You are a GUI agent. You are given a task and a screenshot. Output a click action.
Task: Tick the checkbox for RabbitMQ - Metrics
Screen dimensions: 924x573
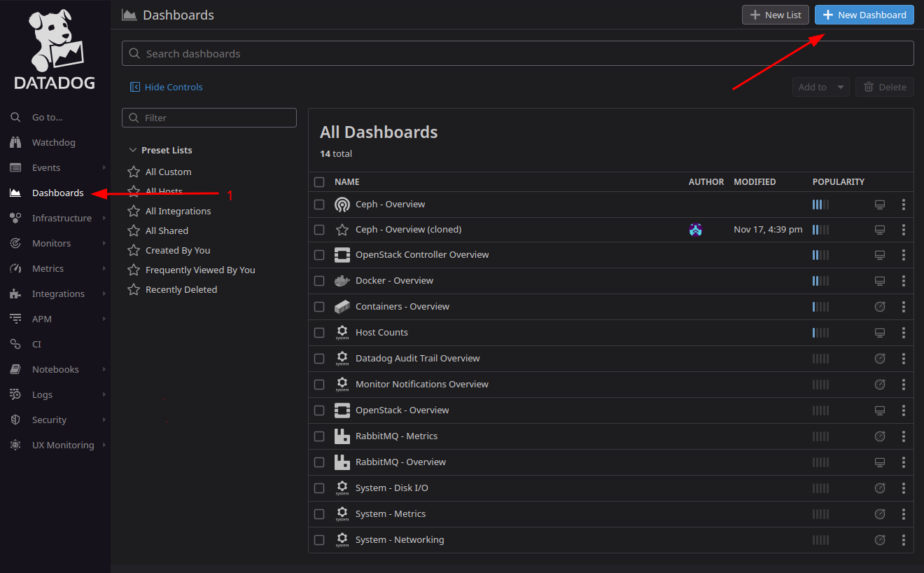tap(319, 436)
